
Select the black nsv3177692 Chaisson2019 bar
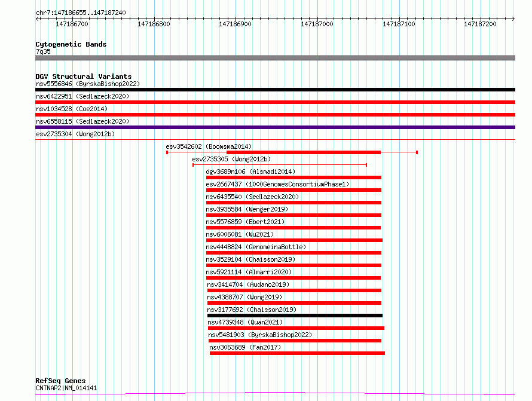295,316
